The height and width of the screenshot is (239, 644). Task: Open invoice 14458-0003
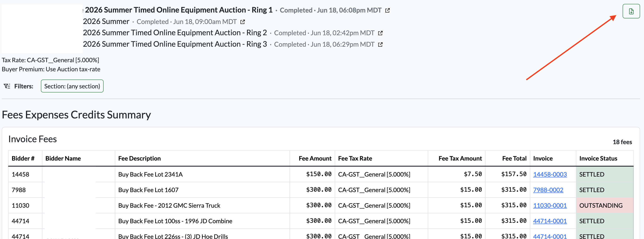coord(550,174)
